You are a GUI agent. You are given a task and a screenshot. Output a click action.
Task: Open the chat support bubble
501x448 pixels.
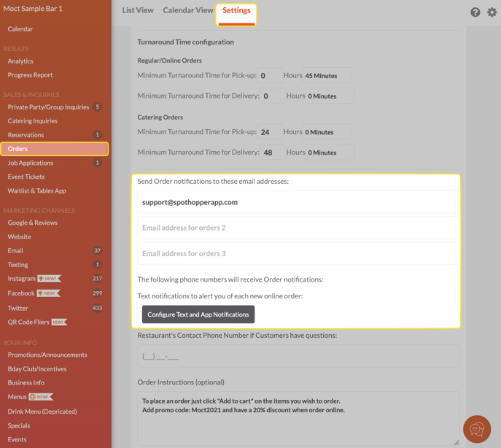coord(477,429)
